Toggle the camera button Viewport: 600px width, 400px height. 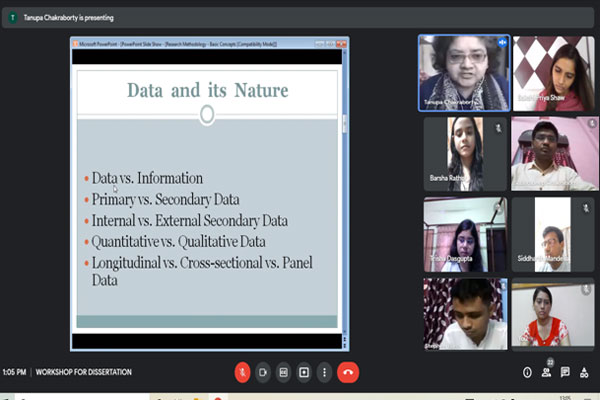point(263,372)
